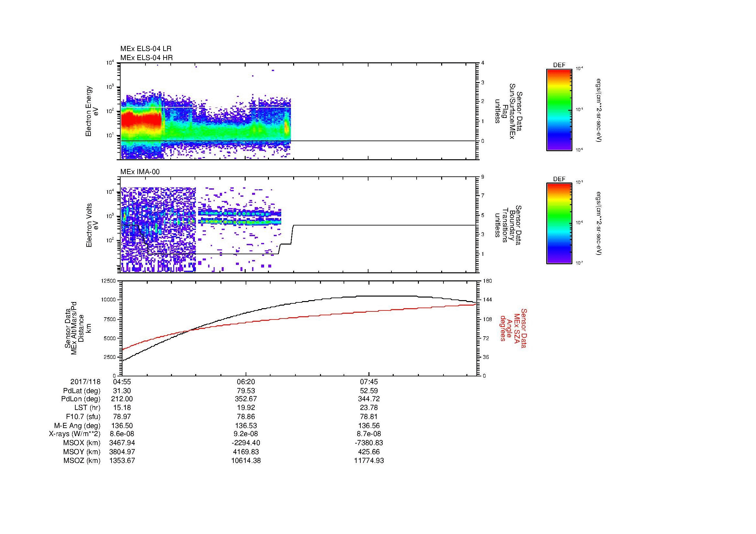756x534 pixels.
Task: Click the LST value 19.92
Action: [x=246, y=408]
